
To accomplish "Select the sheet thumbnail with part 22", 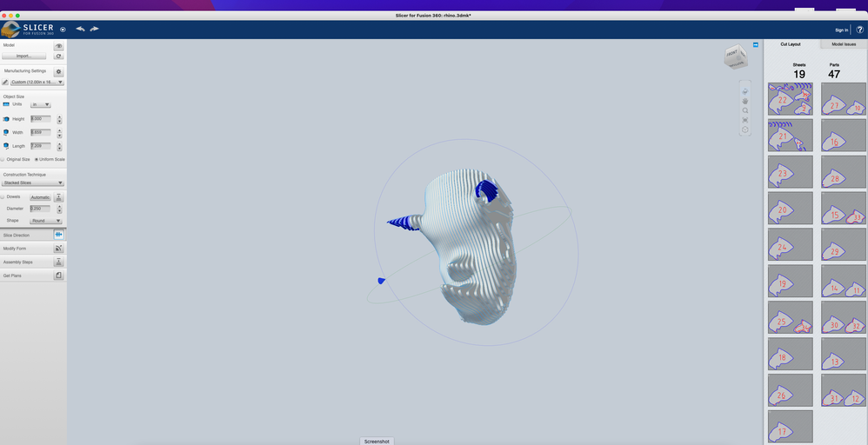I will tap(791, 99).
